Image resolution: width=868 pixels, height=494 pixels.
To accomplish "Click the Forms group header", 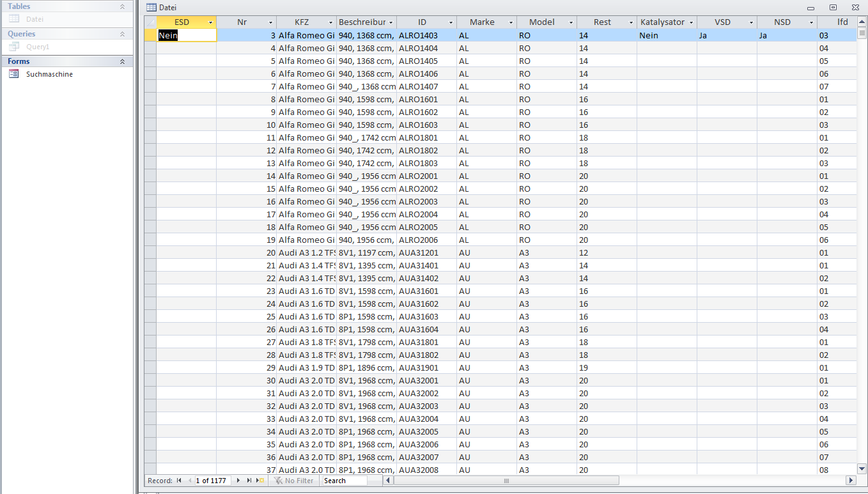I will point(67,61).
